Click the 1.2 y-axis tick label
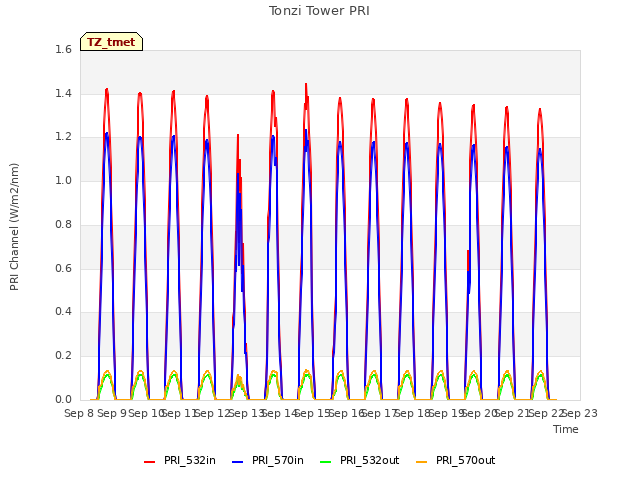Screen dimensions: 640x480 point(63,137)
